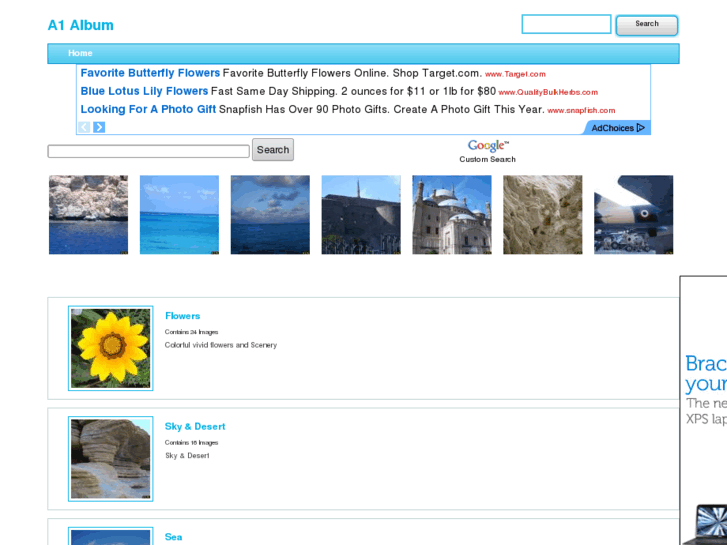Open the Sky & Desert album title link
Viewport: 727px width, 545px height.
(195, 427)
